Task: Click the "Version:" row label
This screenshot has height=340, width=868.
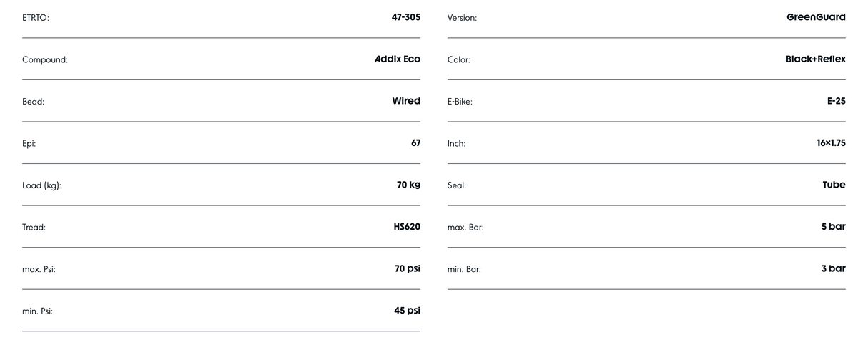Action: click(462, 18)
